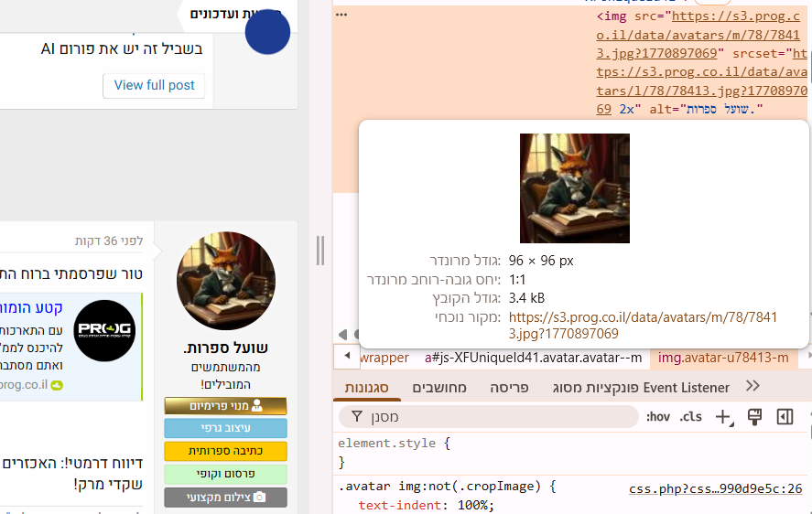Click the View full post button
Image resolution: width=812 pixels, height=514 pixels.
point(154,85)
